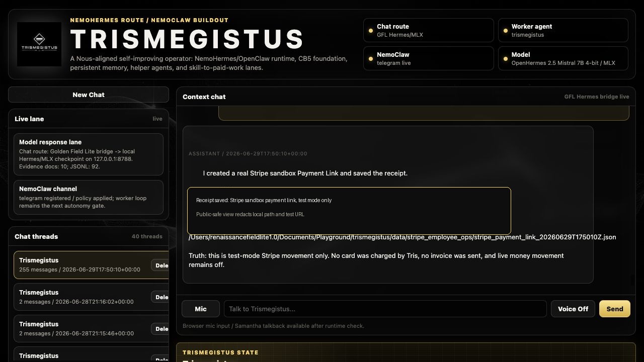Click the 'Live lane' section title
Screen dimensions: 644x362
tap(29, 119)
